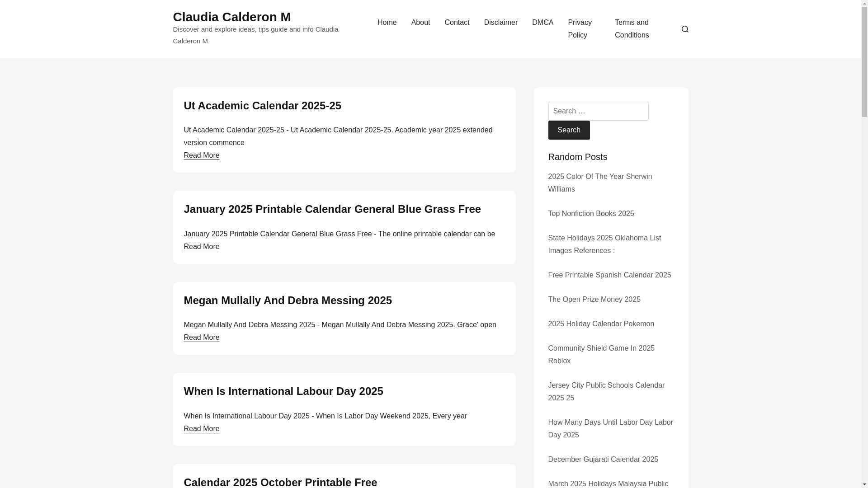Open December Gujarati Calendar 2025 link
Viewport: 868px width, 488px height.
coord(603,460)
